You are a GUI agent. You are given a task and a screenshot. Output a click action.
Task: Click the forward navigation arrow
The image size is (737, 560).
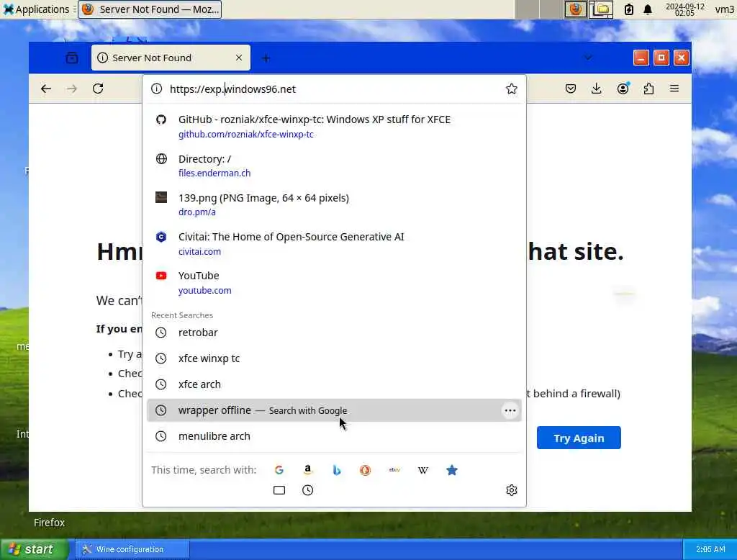[71, 89]
